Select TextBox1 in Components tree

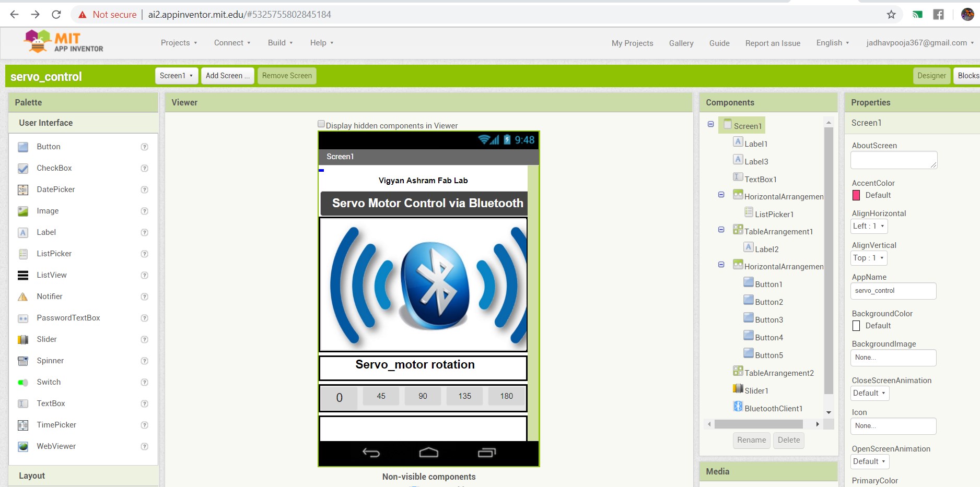pyautogui.click(x=761, y=180)
